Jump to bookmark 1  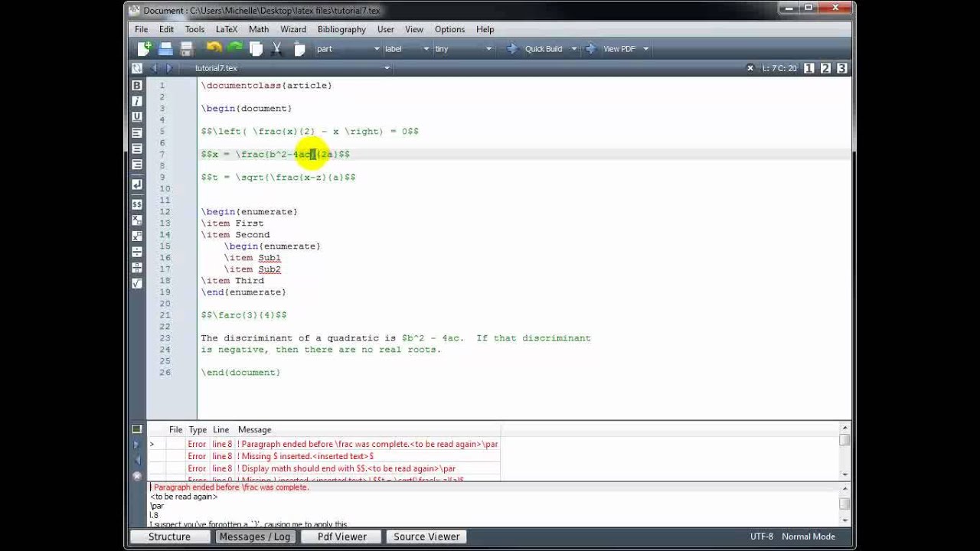point(809,68)
